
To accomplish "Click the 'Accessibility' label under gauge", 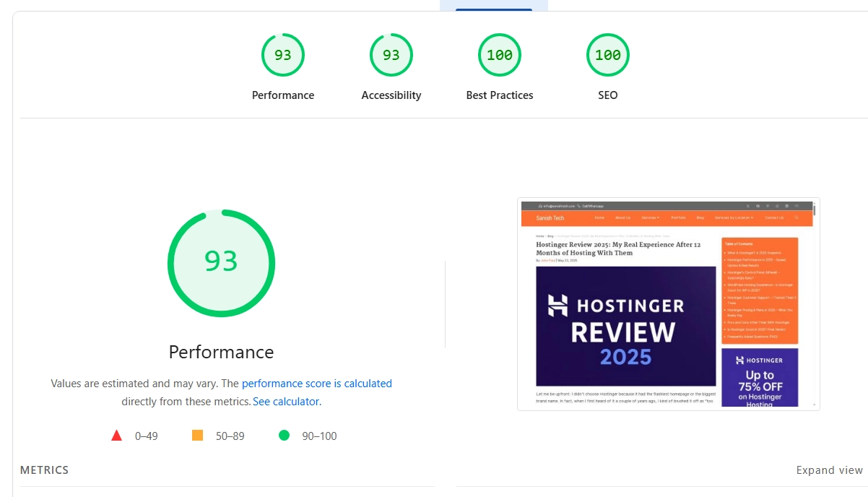I will tap(391, 95).
